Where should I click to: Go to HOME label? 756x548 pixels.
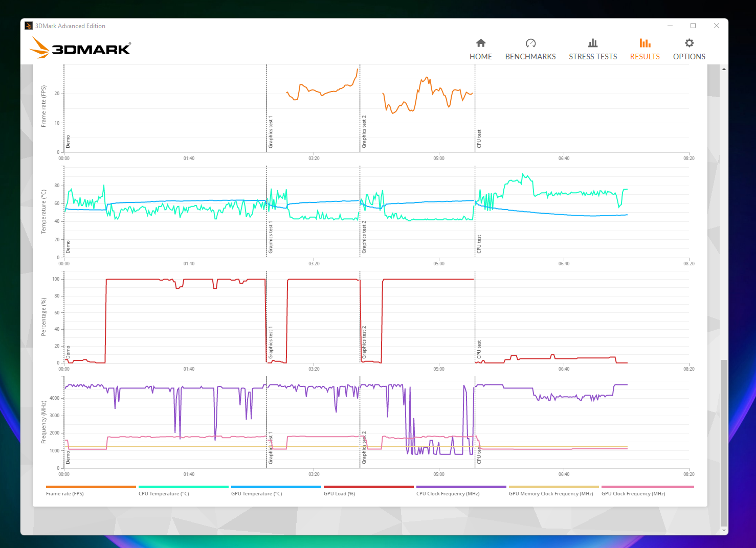(x=481, y=57)
